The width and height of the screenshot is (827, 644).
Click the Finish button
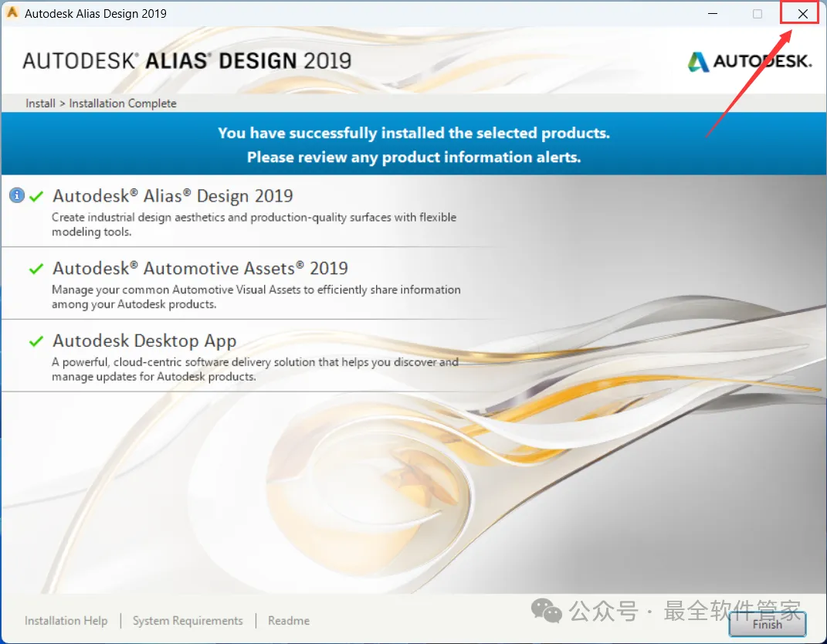[768, 625]
